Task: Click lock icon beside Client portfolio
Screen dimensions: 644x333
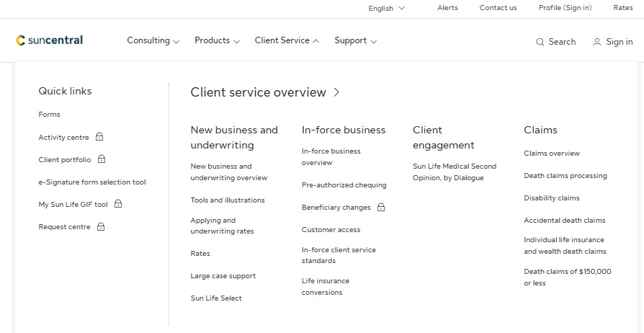Action: tap(102, 159)
